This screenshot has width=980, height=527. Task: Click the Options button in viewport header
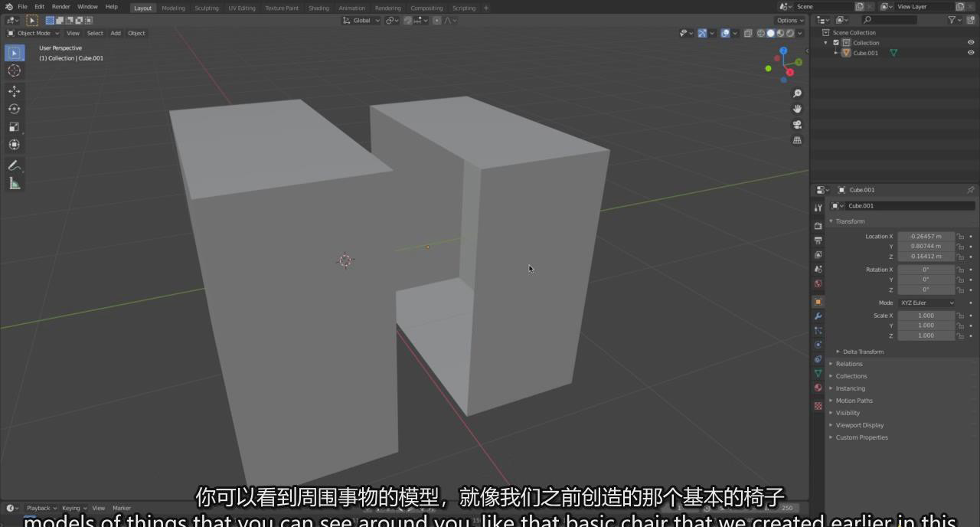click(789, 21)
